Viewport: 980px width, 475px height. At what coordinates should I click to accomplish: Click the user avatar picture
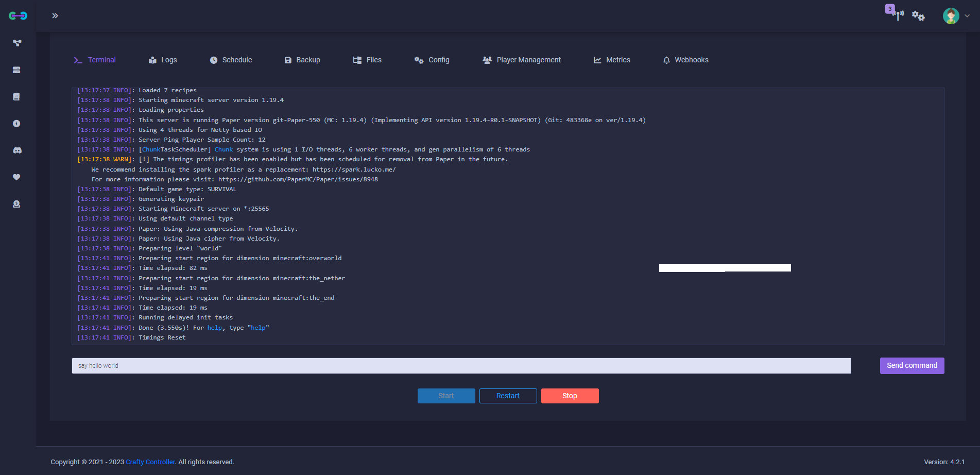(951, 16)
